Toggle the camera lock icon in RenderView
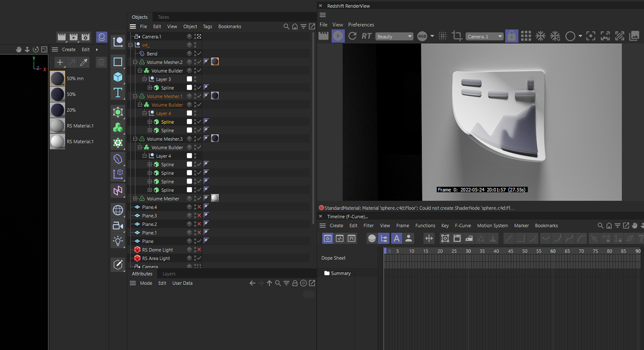 click(x=511, y=36)
